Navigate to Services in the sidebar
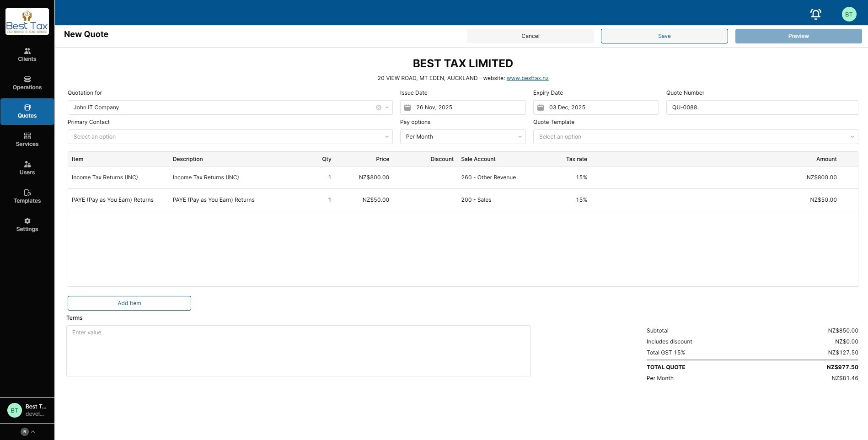The width and height of the screenshot is (868, 440). pos(27,140)
